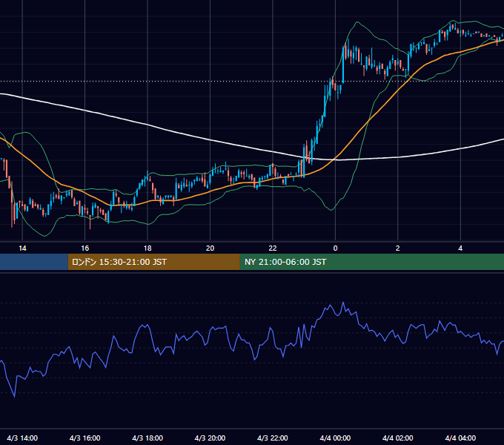The image size is (504, 445).
Task: Click the blue session bar before ロンドン
Action: click(34, 262)
